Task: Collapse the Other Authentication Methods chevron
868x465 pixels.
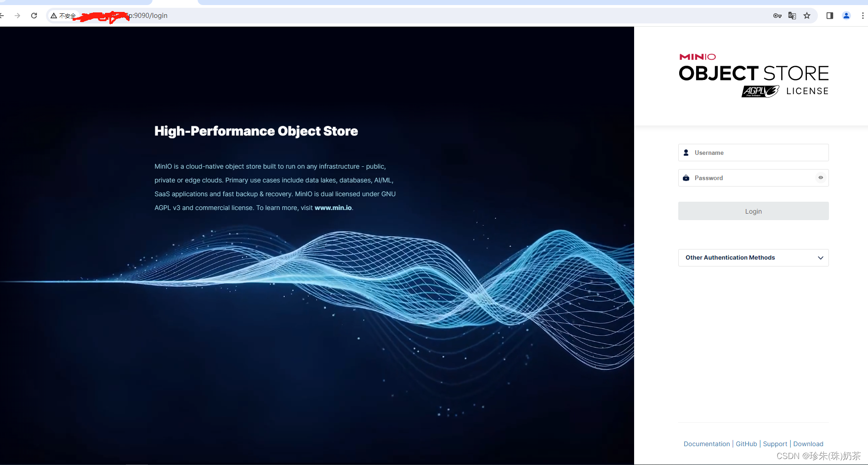Action: click(x=821, y=258)
